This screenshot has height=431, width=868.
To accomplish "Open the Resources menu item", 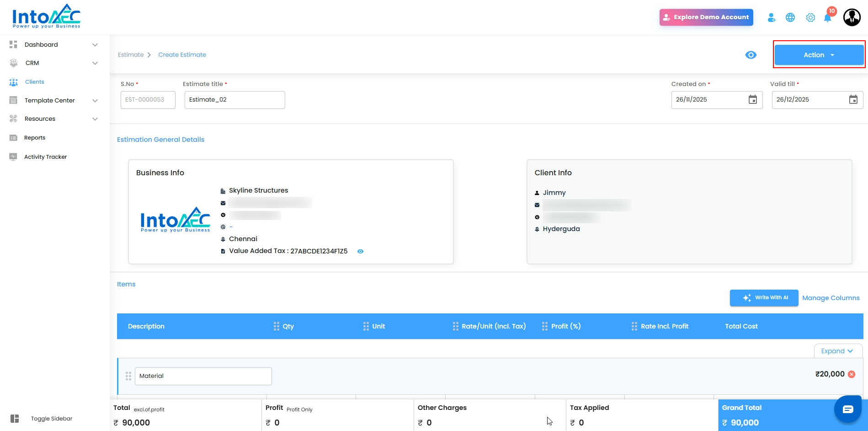I will (40, 119).
